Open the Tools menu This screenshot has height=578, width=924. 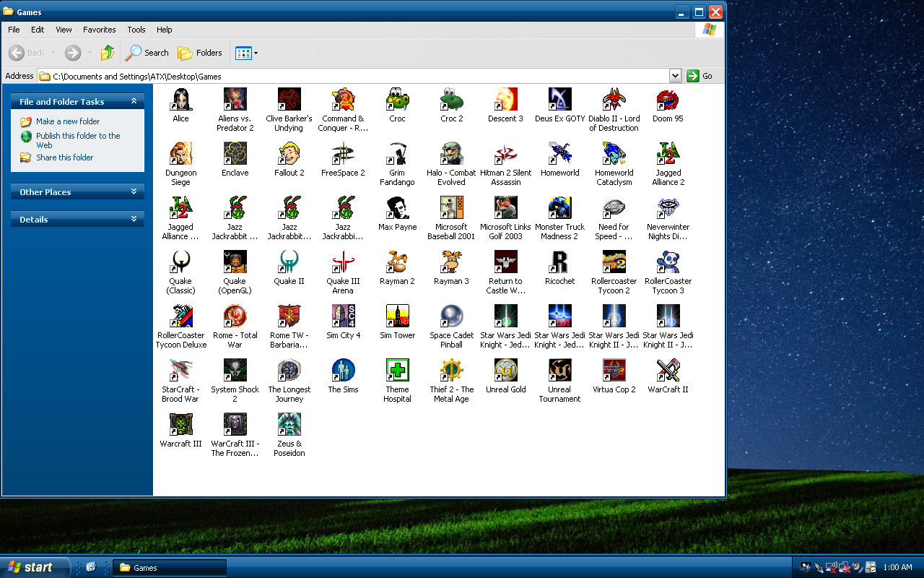pyautogui.click(x=136, y=30)
